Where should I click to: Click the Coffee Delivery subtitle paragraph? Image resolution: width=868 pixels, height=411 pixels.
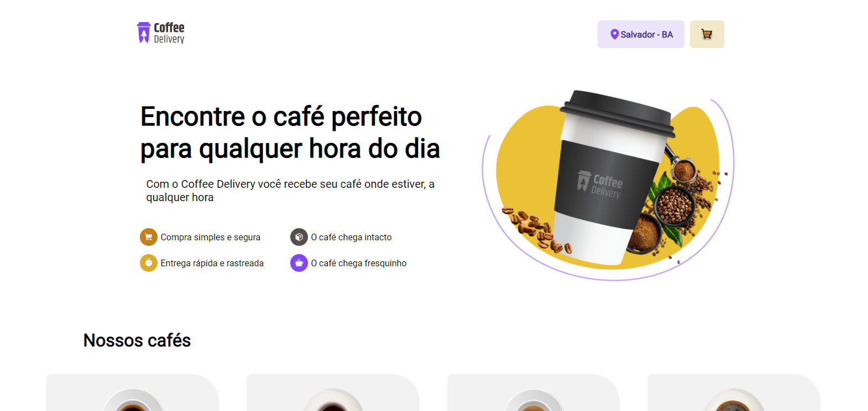click(290, 191)
